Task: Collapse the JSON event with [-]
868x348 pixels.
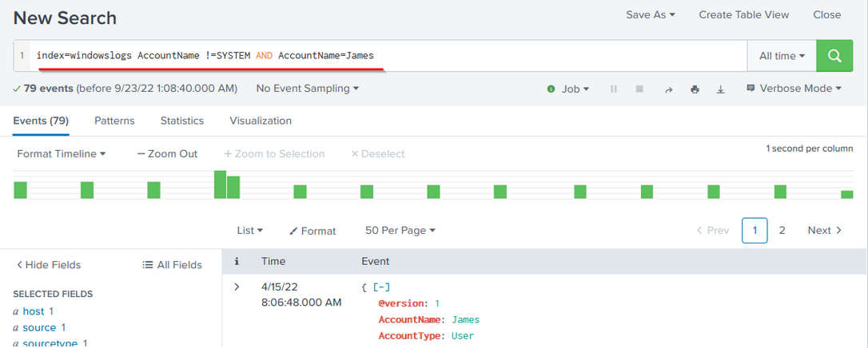Action: [381, 287]
